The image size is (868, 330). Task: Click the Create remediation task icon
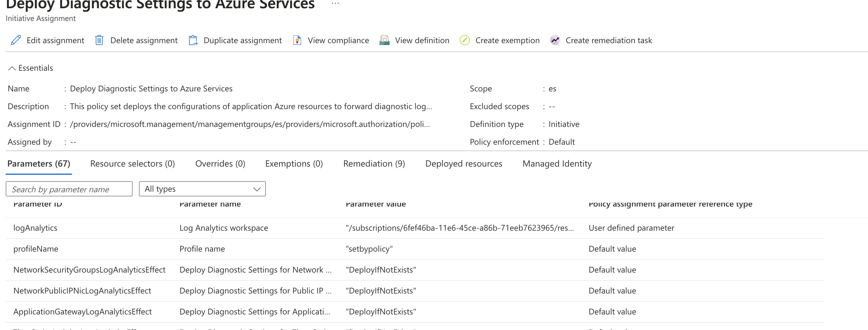click(555, 40)
